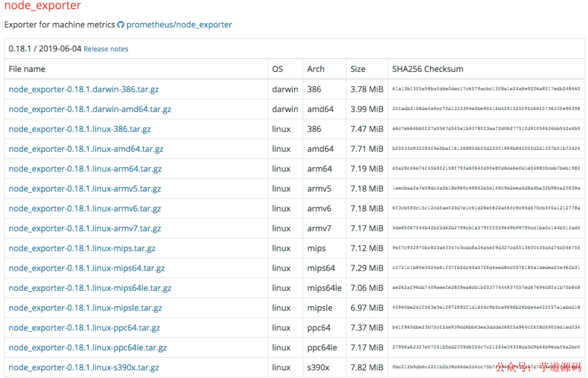Click the Exporter for machine metrics description
Viewport: 588px width, 378px height.
tap(60, 25)
